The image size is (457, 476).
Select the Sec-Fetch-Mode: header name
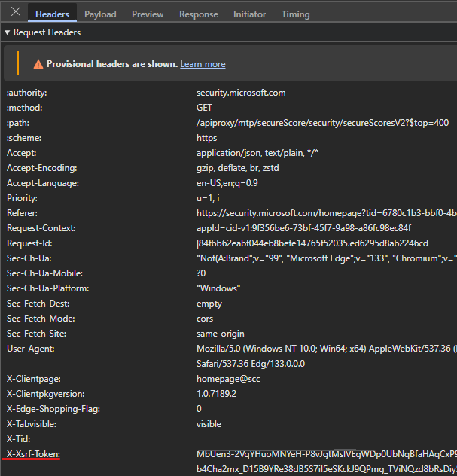(41, 319)
